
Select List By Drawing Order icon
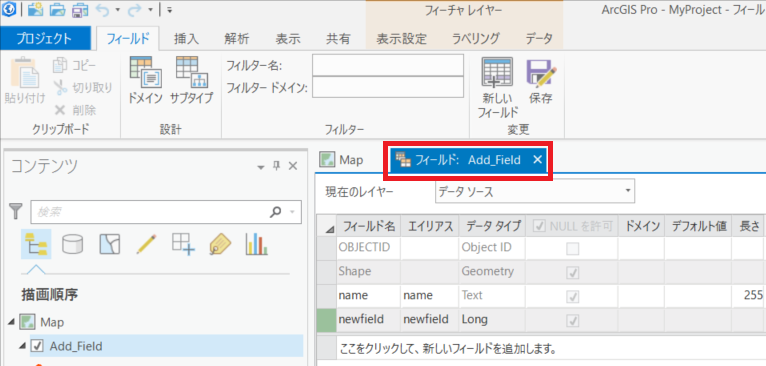(36, 243)
